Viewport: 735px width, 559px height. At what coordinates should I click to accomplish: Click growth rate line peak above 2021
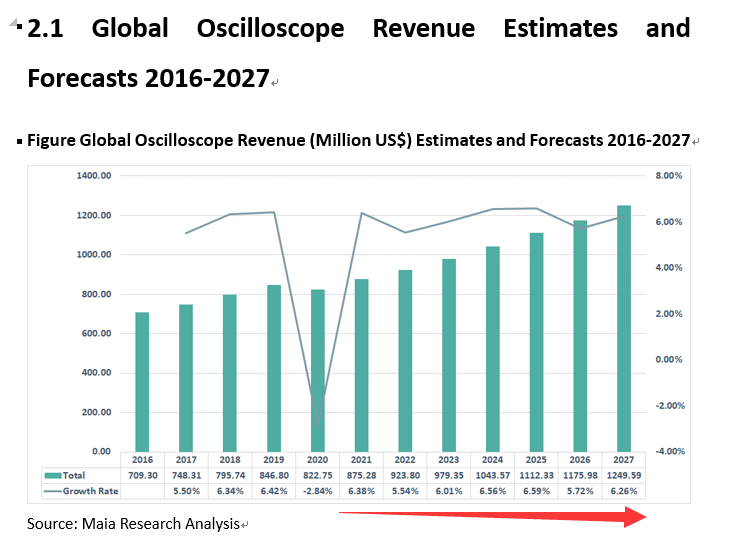(361, 213)
